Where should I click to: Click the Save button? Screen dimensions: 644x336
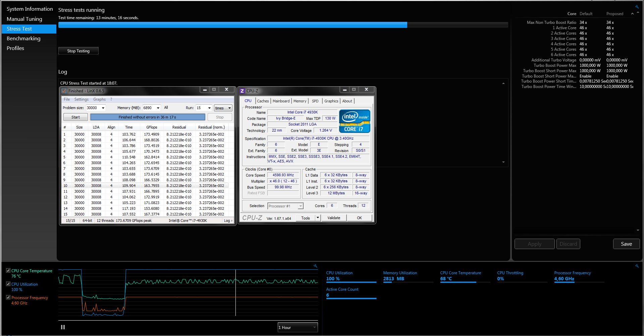[x=626, y=244]
